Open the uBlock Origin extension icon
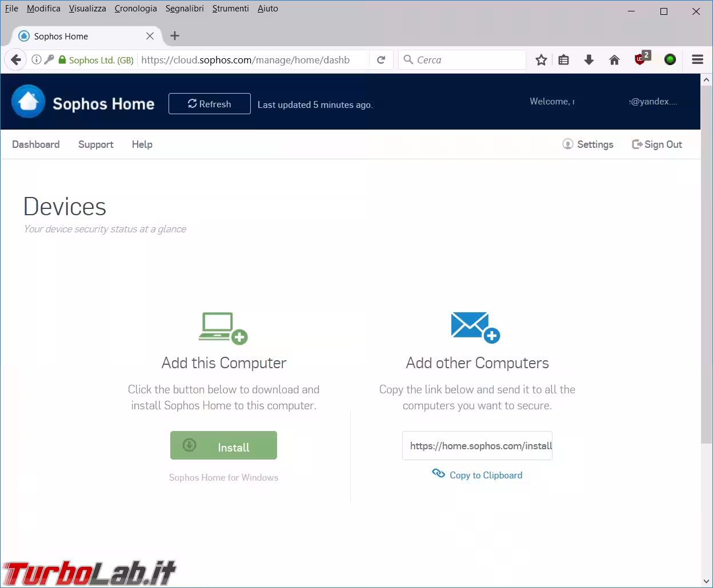713x588 pixels. pos(641,59)
